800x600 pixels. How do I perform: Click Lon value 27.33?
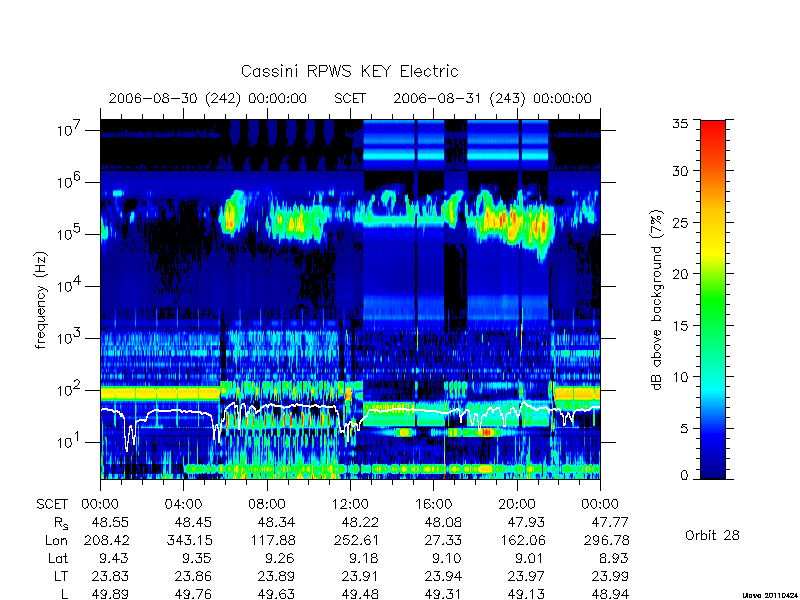[443, 540]
